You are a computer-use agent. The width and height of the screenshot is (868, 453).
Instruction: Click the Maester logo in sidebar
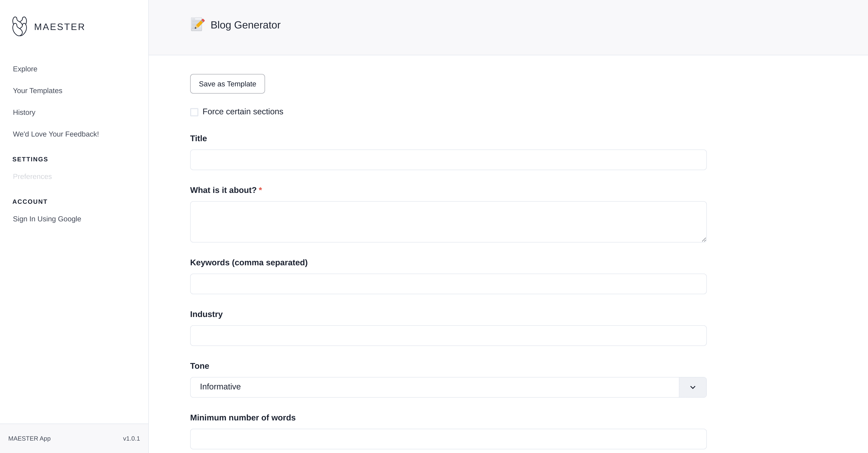pyautogui.click(x=48, y=26)
